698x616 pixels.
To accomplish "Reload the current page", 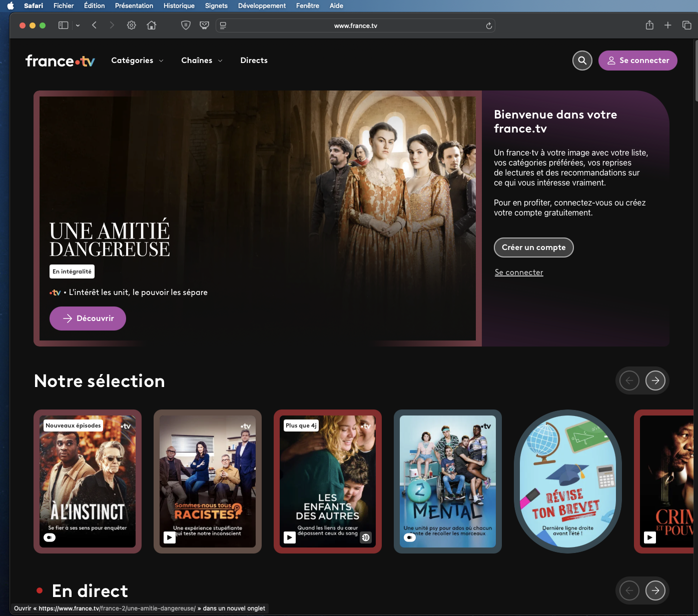I will point(489,25).
